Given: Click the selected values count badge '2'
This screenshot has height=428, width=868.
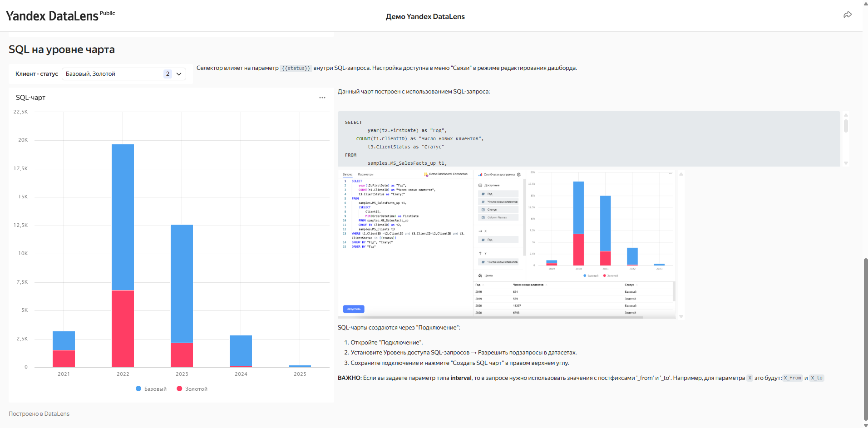Looking at the screenshot, I should click(x=168, y=74).
